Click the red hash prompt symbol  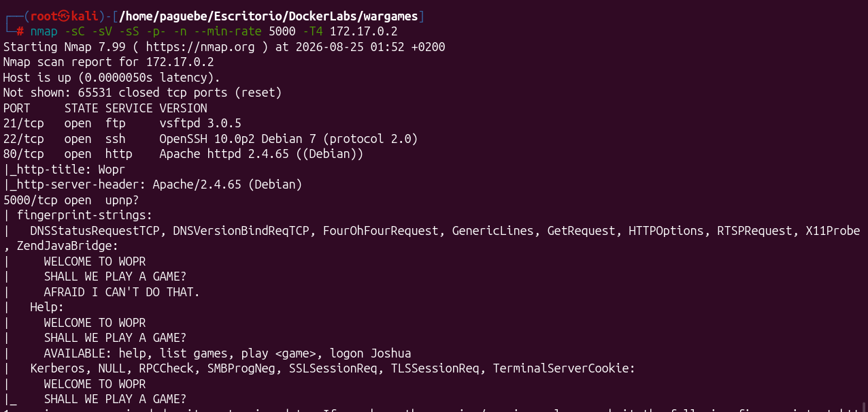pyautogui.click(x=20, y=31)
